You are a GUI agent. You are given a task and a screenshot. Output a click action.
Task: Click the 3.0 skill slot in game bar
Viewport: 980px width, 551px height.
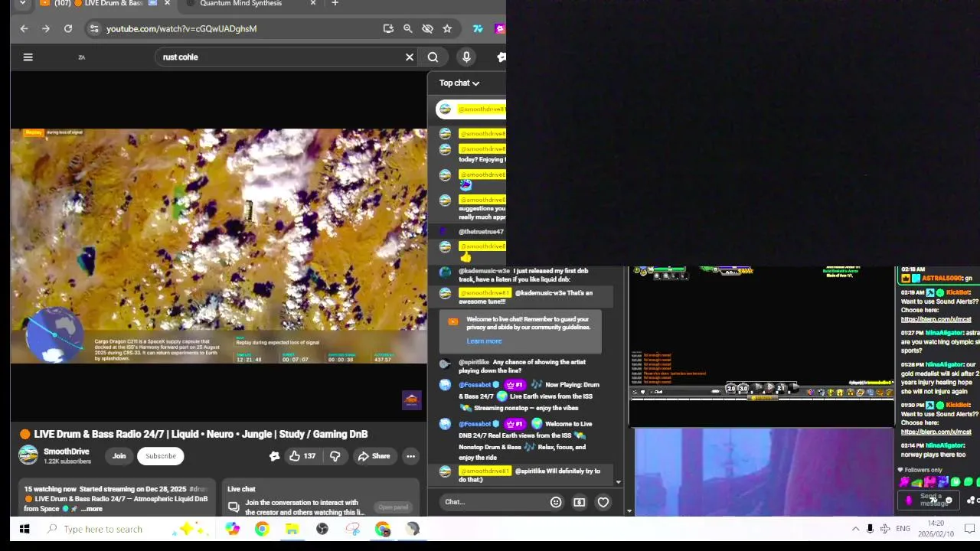743,389
